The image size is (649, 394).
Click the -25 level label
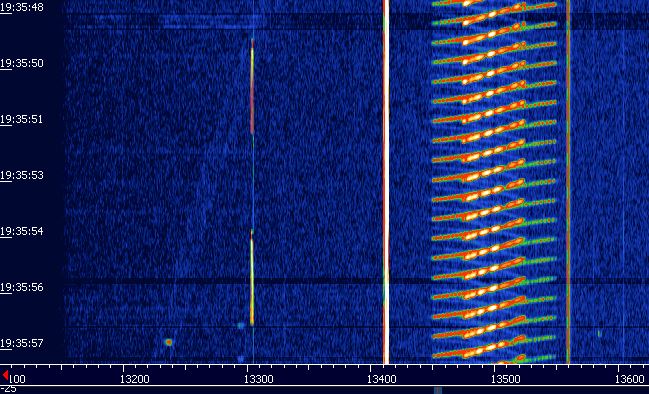[8, 389]
